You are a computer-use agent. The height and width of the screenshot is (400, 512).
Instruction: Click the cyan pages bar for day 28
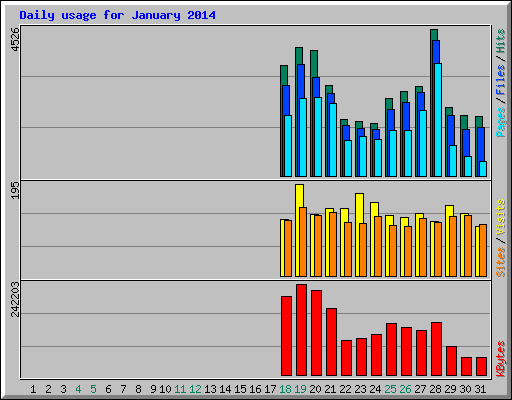tap(438, 120)
